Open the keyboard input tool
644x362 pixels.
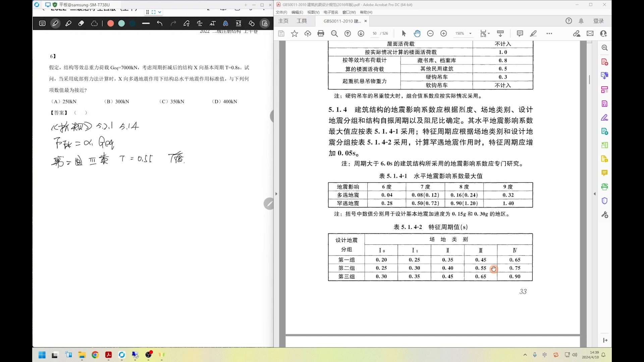[42, 23]
